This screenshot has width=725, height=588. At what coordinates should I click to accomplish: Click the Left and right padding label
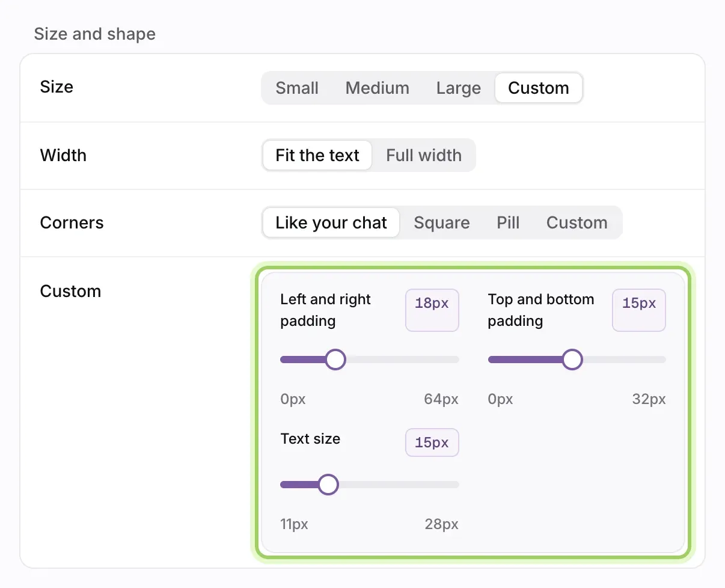pos(325,310)
